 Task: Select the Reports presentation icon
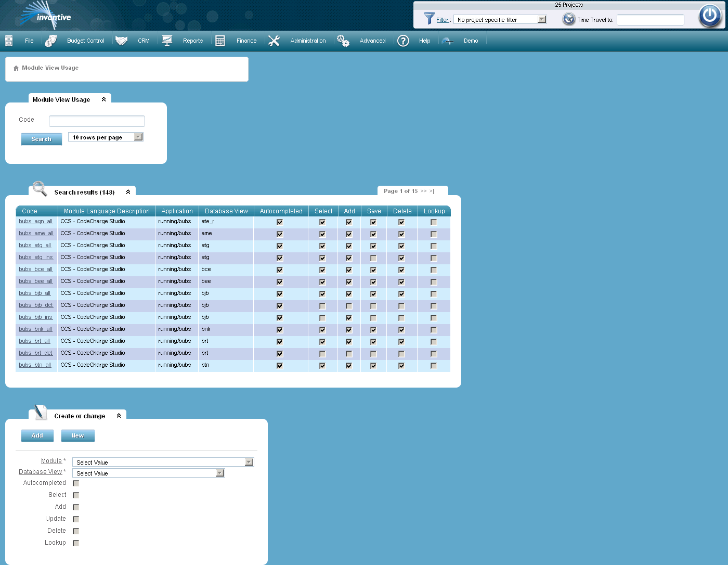[x=167, y=40]
